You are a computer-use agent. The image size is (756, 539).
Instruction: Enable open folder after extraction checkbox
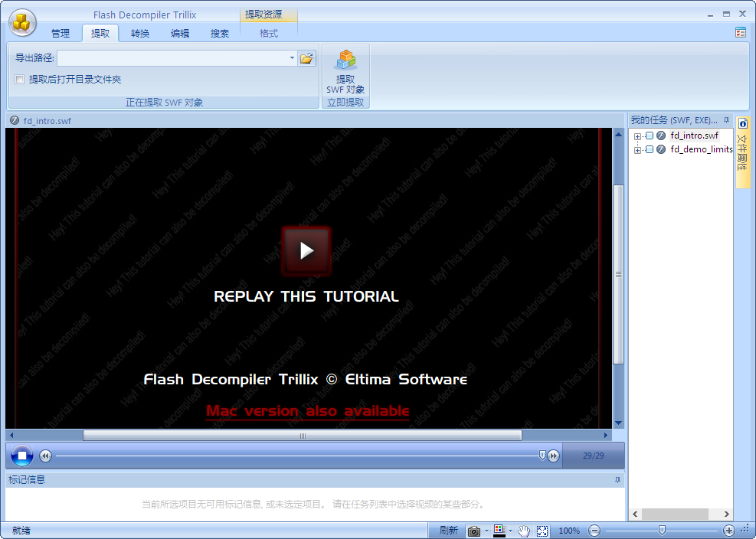(20, 79)
